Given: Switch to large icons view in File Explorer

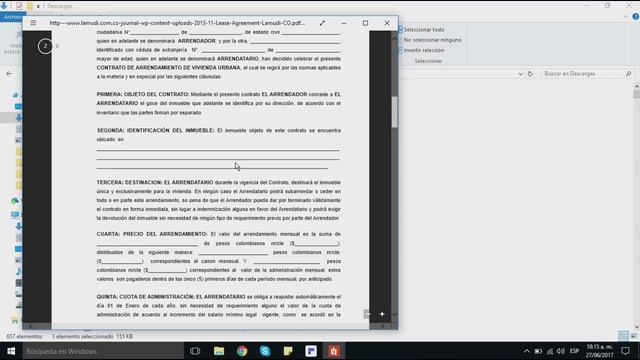Looking at the screenshot, I should (x=633, y=336).
